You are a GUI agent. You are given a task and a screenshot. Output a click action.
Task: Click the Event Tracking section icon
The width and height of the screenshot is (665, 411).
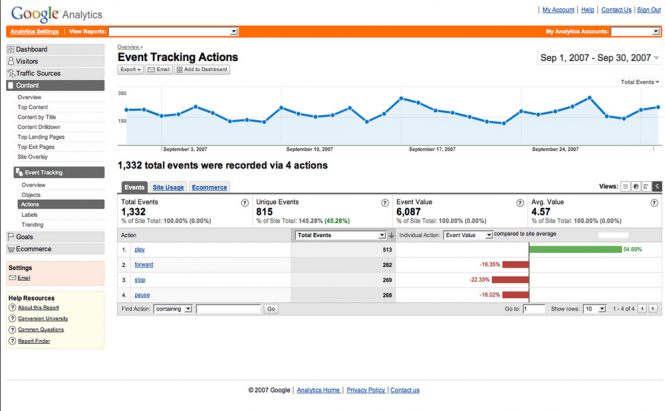(x=19, y=172)
